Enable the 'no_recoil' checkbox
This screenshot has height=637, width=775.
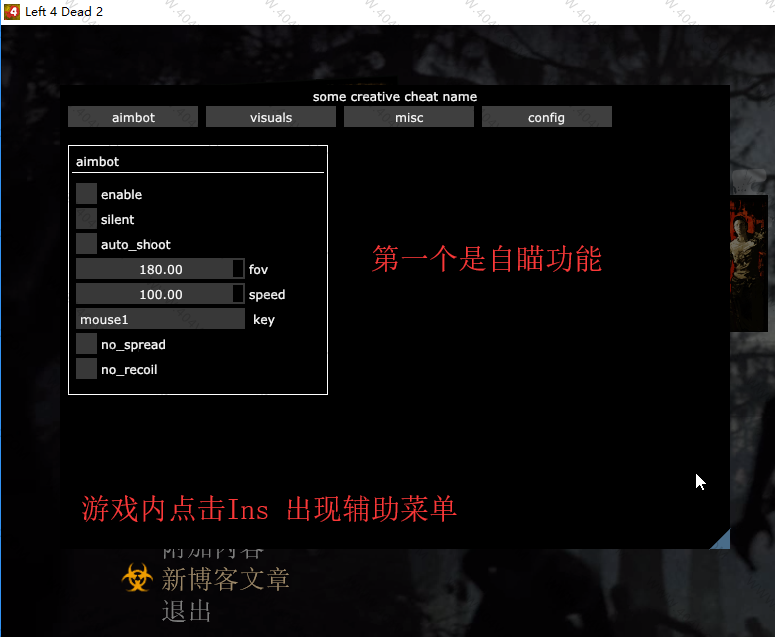[87, 369]
